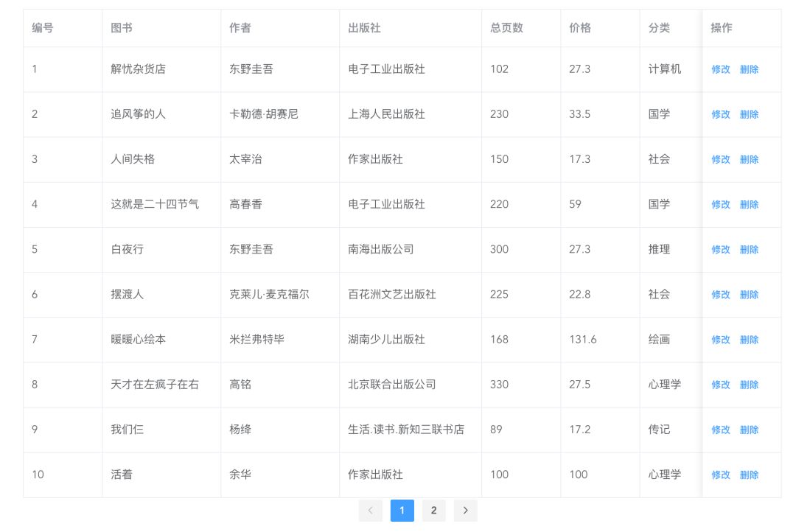Delete the 人间失格 row
Screen dimensions: 796x532
pyautogui.click(x=749, y=159)
